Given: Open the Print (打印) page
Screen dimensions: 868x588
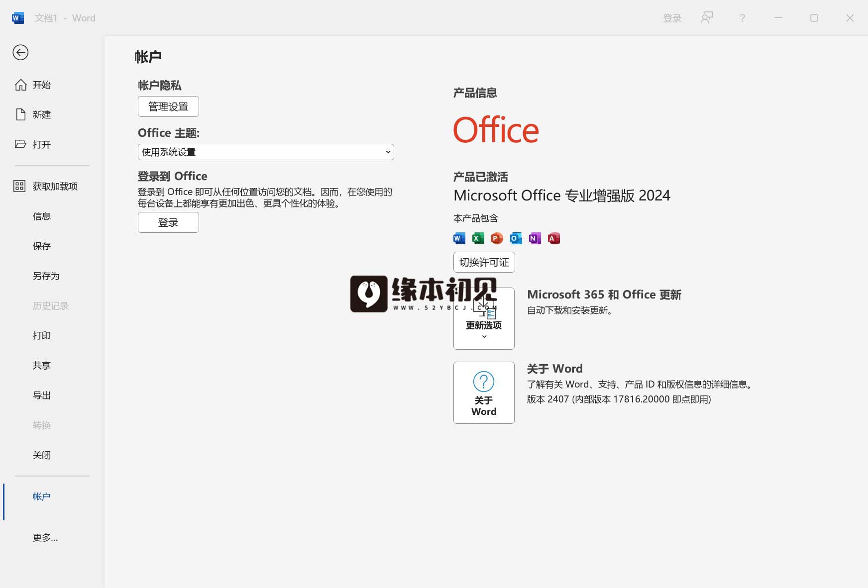Looking at the screenshot, I should click(42, 335).
